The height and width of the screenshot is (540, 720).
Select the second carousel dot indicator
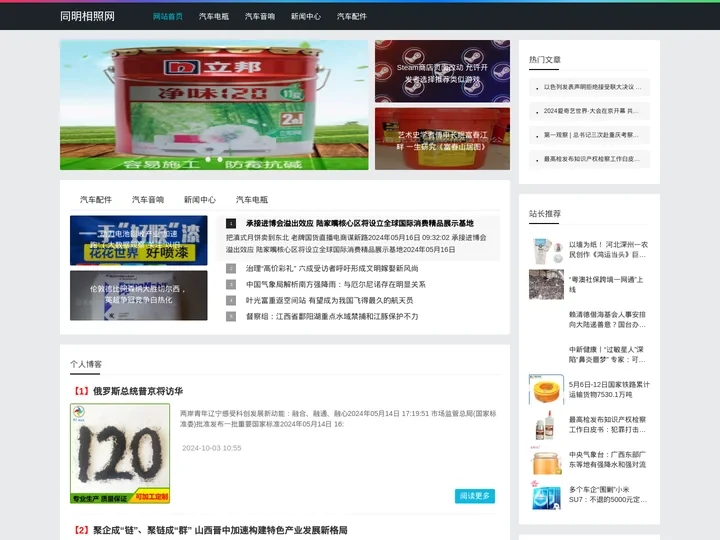pyautogui.click(x=220, y=159)
